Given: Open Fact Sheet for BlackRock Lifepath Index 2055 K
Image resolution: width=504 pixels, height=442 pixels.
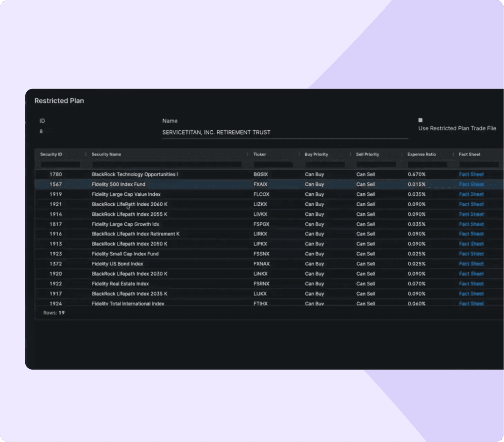Looking at the screenshot, I should click(471, 214).
